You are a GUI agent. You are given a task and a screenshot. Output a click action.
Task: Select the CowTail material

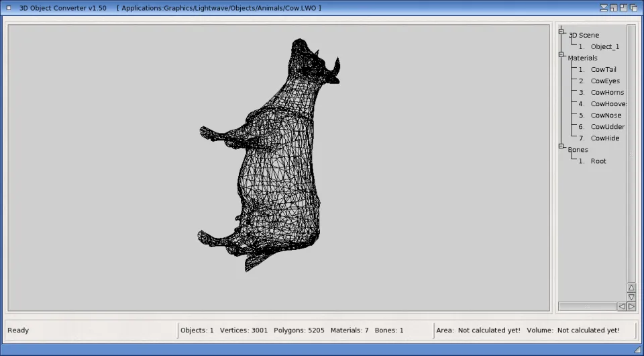[603, 70]
